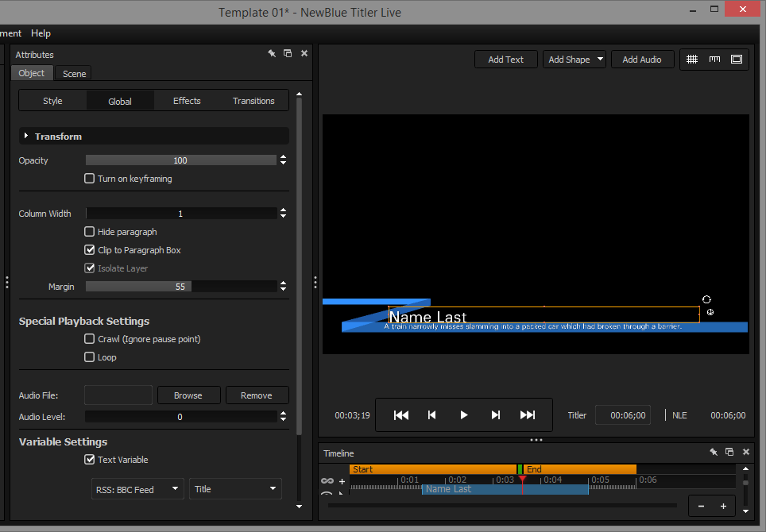Toggle the grid overlay icon

coord(692,60)
